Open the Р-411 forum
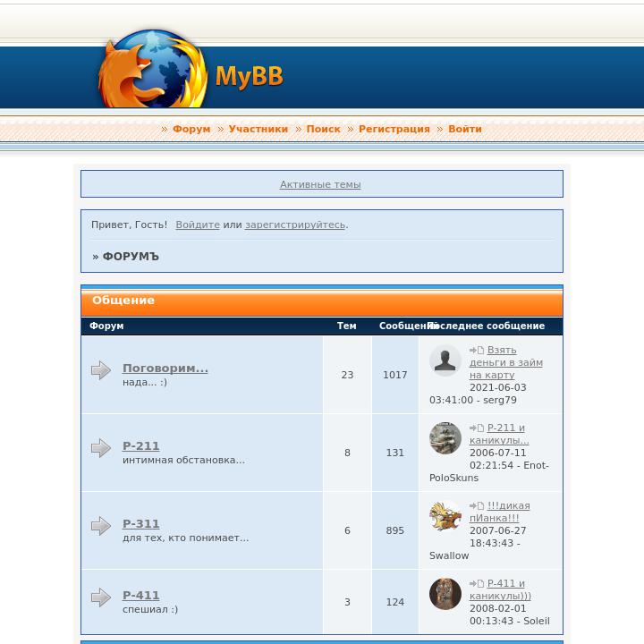This screenshot has width=644, height=644. point(141,595)
